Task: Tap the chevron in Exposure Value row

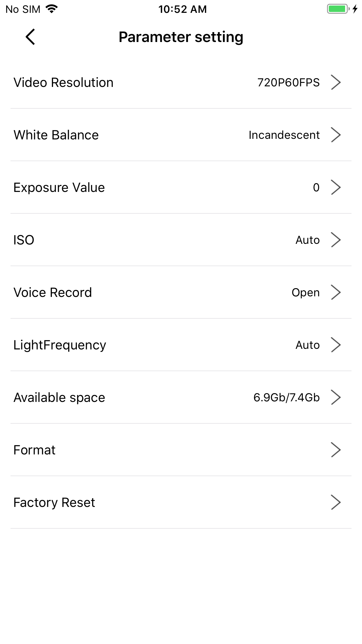Action: tap(336, 187)
